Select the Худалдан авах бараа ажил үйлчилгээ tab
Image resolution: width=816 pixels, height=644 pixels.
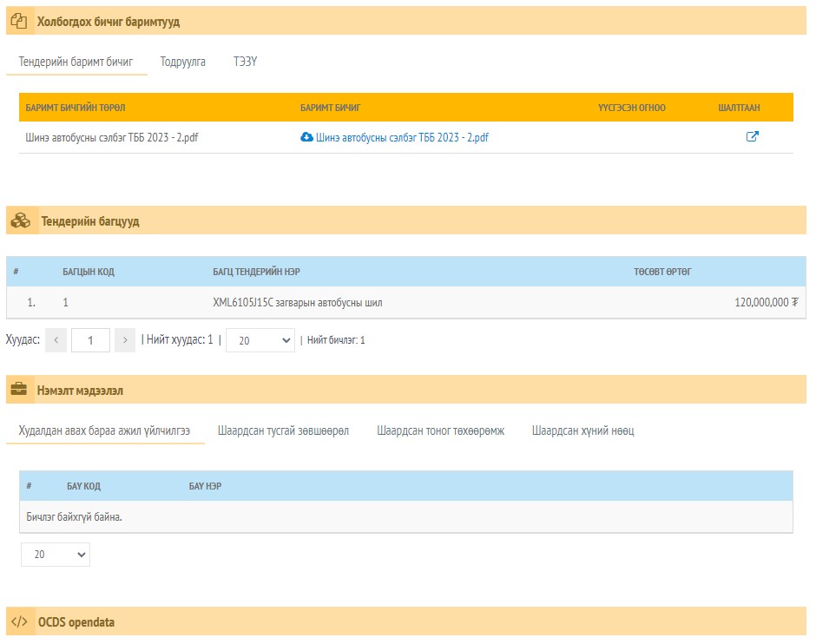(104, 430)
